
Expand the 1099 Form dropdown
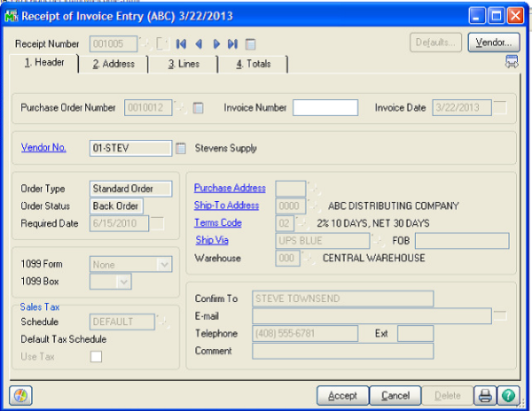click(x=163, y=263)
